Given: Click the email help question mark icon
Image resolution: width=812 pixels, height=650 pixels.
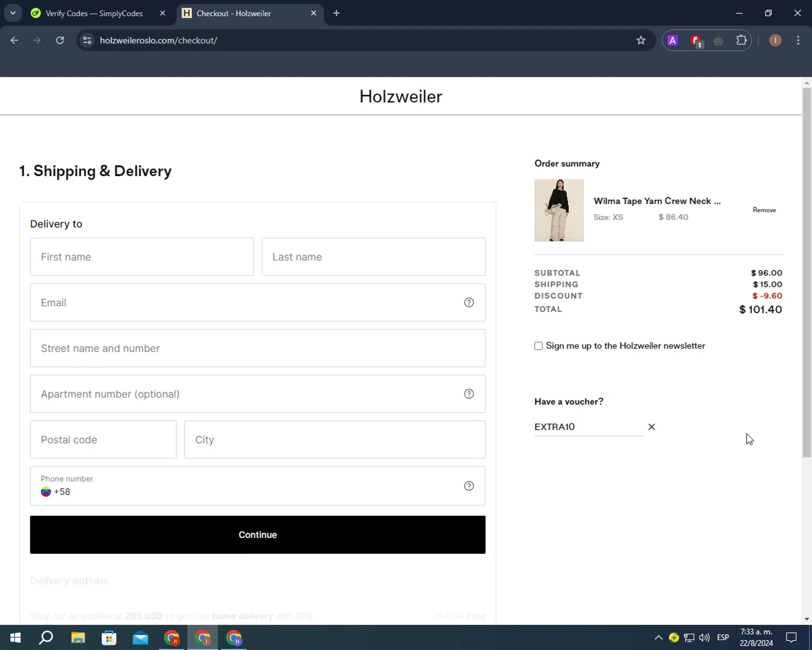Looking at the screenshot, I should click(x=469, y=303).
